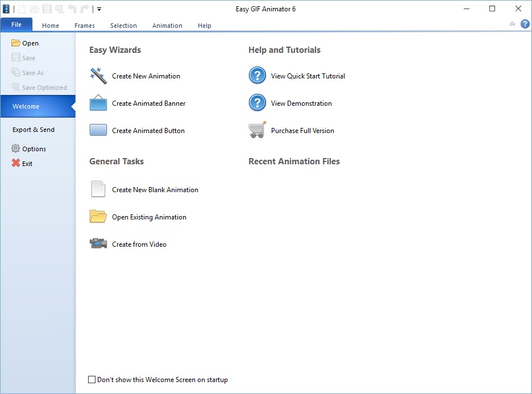The height and width of the screenshot is (394, 532).
Task: Click the video camera Create from Video icon
Action: point(98,243)
